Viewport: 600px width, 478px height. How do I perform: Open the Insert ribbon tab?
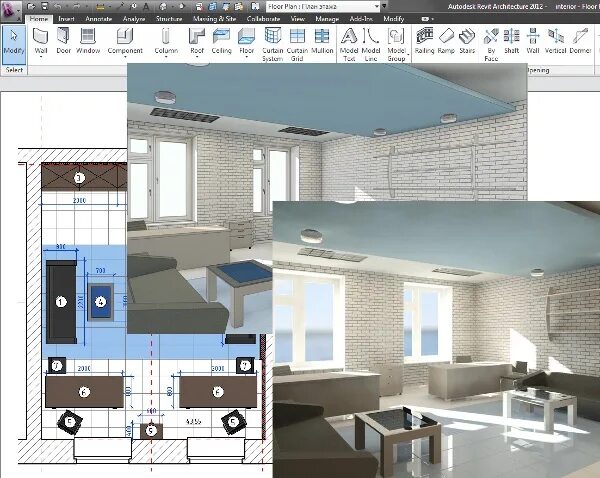tap(66, 19)
